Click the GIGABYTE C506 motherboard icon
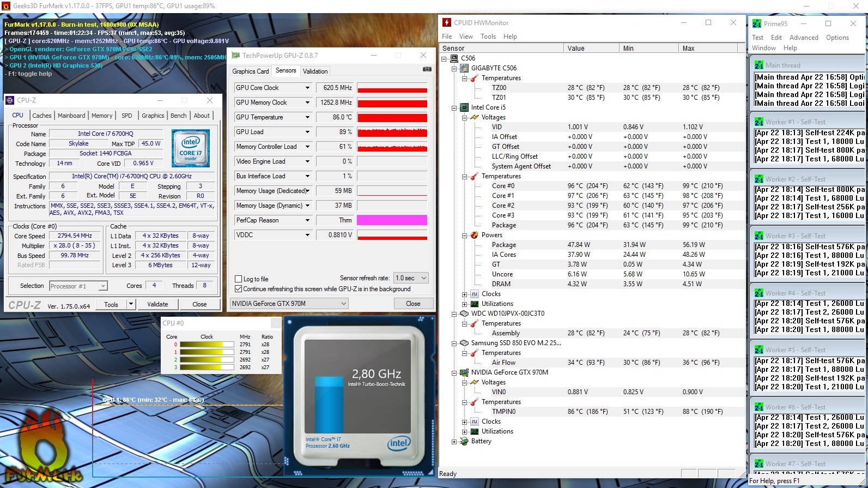This screenshot has width=868, height=488. tap(464, 68)
